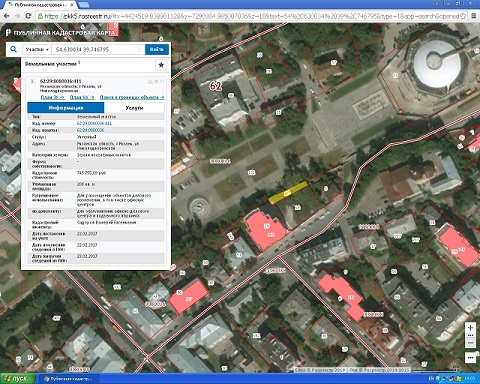Reload the page in the browser
480x384 pixels.
click(x=28, y=16)
